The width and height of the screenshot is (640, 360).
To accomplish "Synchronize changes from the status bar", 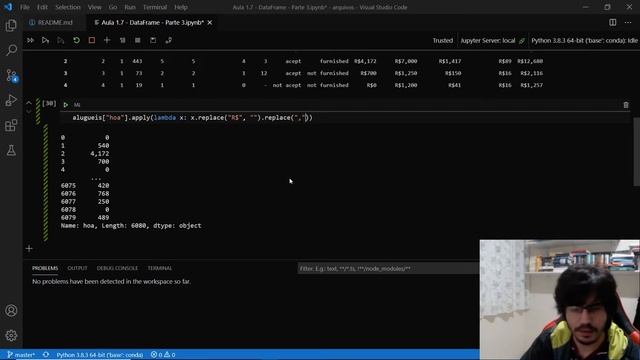I will tap(46, 355).
